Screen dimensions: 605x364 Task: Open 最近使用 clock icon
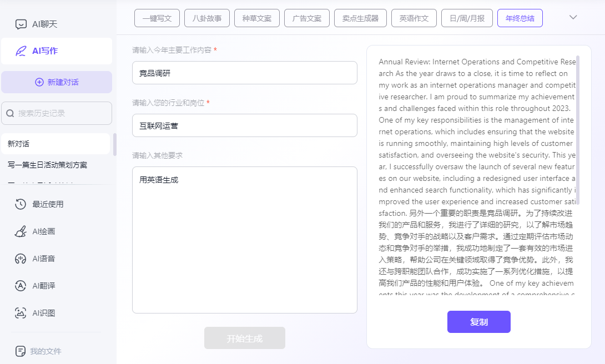click(21, 204)
